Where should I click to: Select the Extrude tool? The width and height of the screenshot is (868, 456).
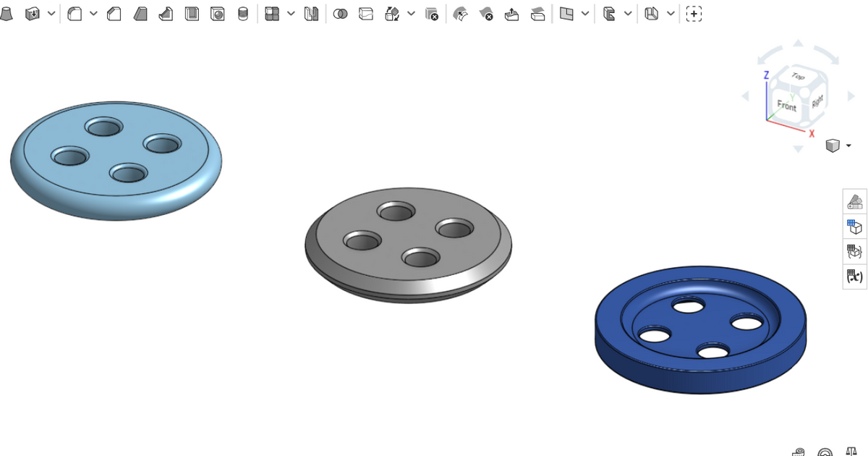point(7,13)
